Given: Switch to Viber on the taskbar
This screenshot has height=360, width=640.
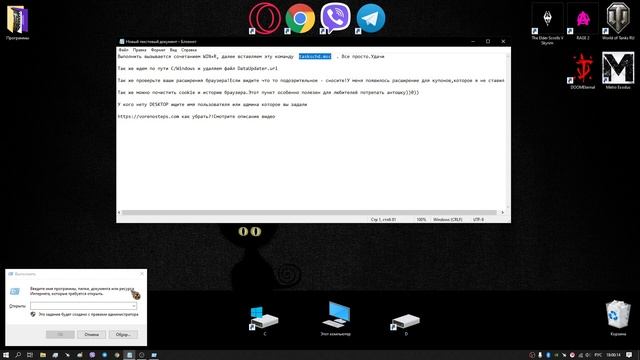Looking at the screenshot, I should [92, 355].
